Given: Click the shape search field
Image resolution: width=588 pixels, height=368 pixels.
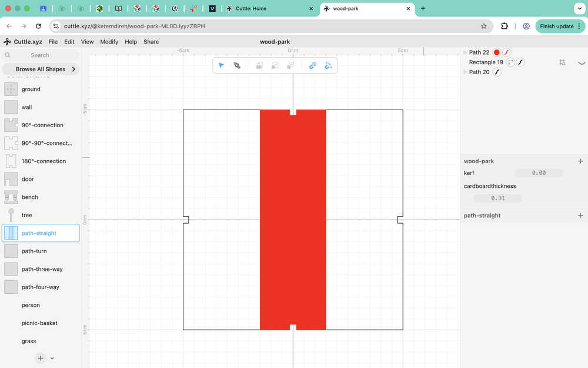Looking at the screenshot, I should tap(40, 55).
